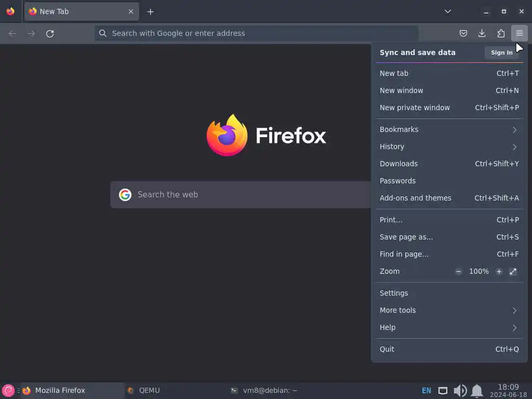This screenshot has width=532, height=399.
Task: Choose Print... from menu
Action: (x=449, y=220)
